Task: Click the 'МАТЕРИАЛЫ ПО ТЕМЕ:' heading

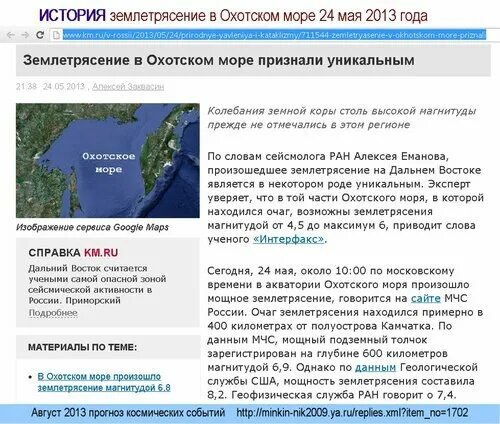Action: click(x=82, y=347)
